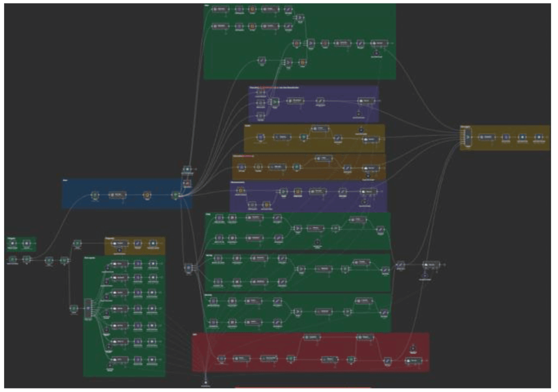Click the wide rectangular node right of the far-right merge
558x392 pixels.
point(486,137)
